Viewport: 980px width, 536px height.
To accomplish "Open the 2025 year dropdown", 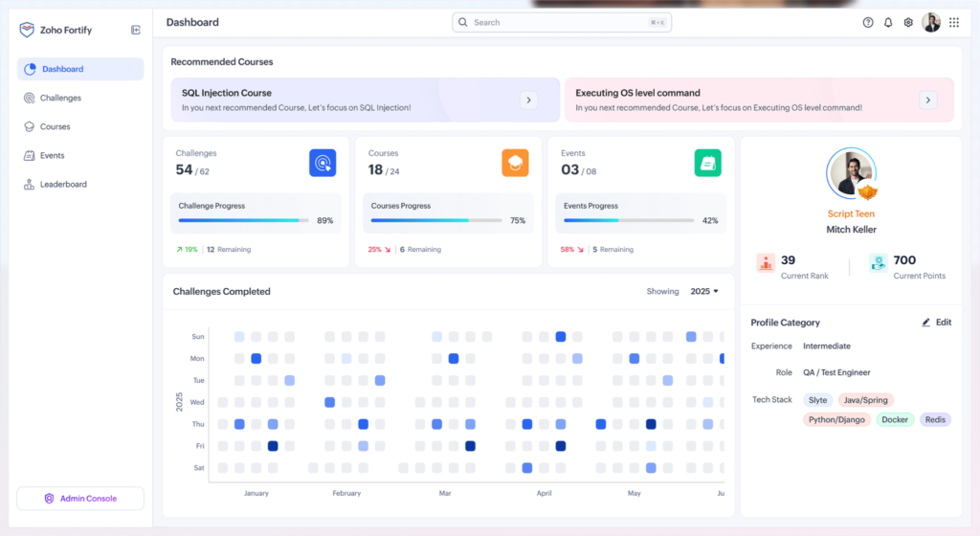I will tap(704, 292).
